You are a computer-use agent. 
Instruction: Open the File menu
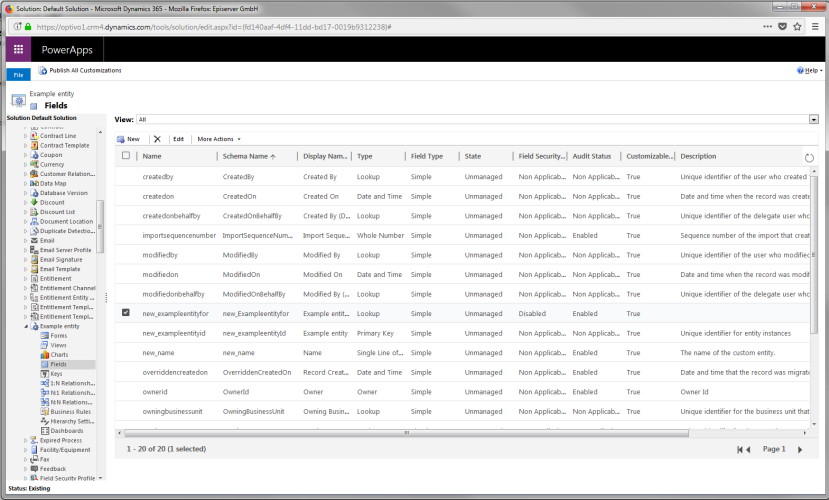pyautogui.click(x=17, y=74)
